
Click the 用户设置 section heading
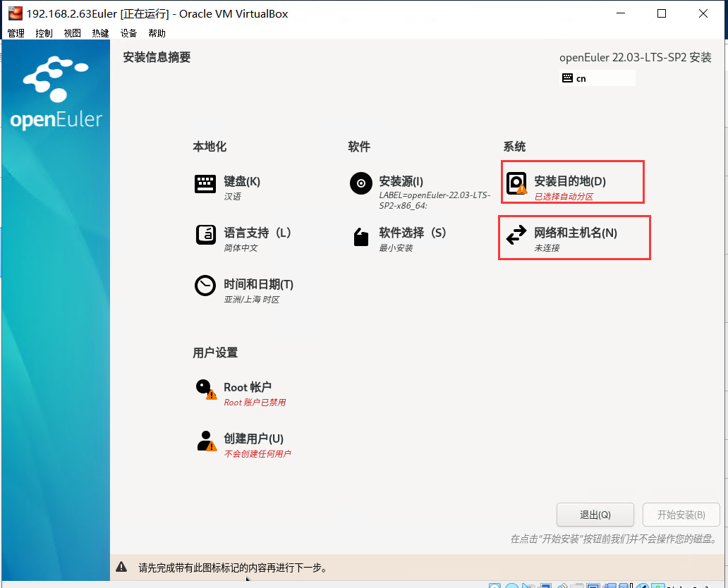tap(215, 353)
